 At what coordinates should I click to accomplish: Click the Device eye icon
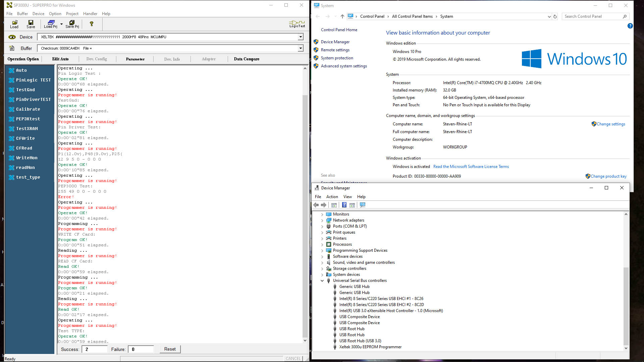pos(12,37)
